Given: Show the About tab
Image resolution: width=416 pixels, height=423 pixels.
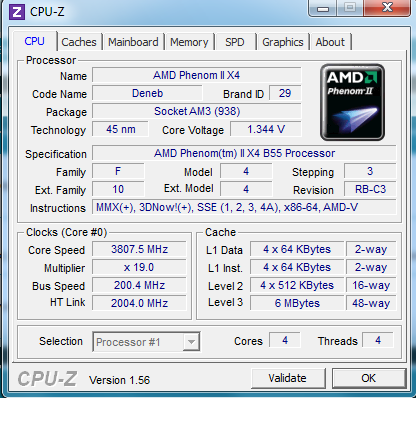Looking at the screenshot, I should [x=330, y=42].
